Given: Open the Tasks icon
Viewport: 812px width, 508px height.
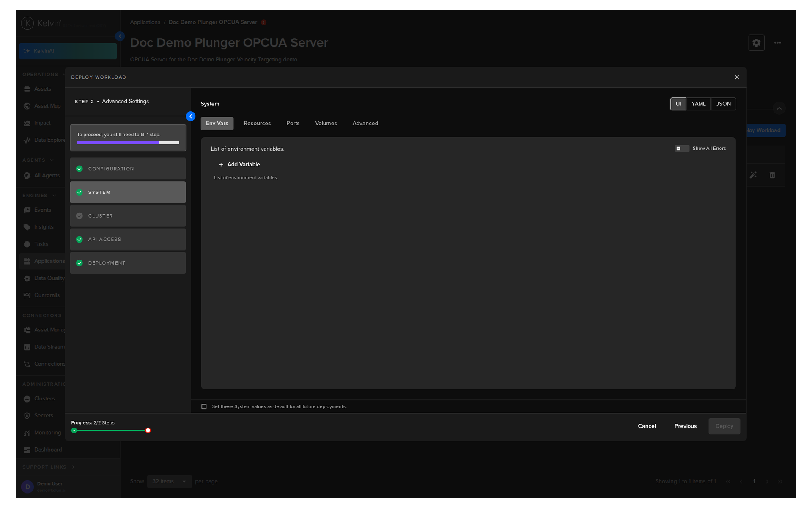Looking at the screenshot, I should [27, 244].
